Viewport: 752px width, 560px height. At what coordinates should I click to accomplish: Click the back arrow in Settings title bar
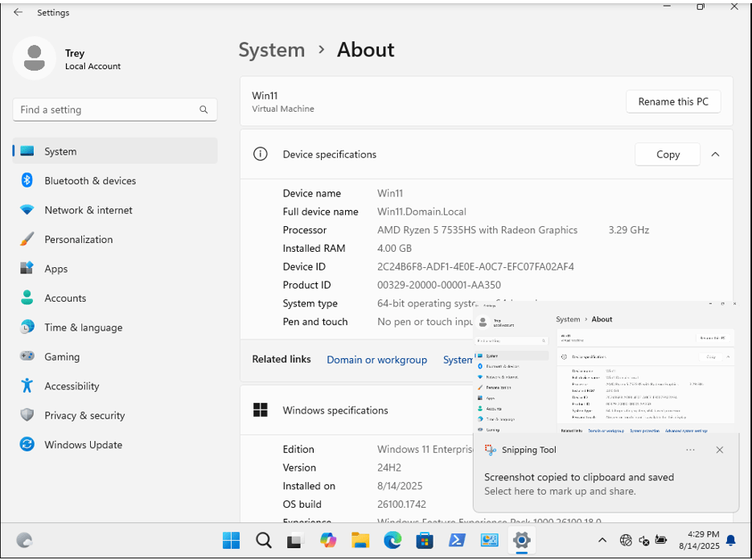click(18, 13)
